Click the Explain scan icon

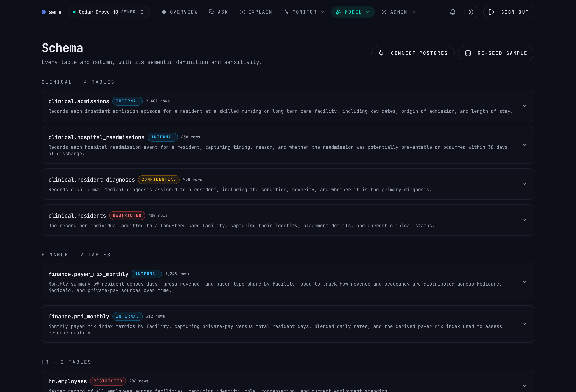[x=242, y=12]
